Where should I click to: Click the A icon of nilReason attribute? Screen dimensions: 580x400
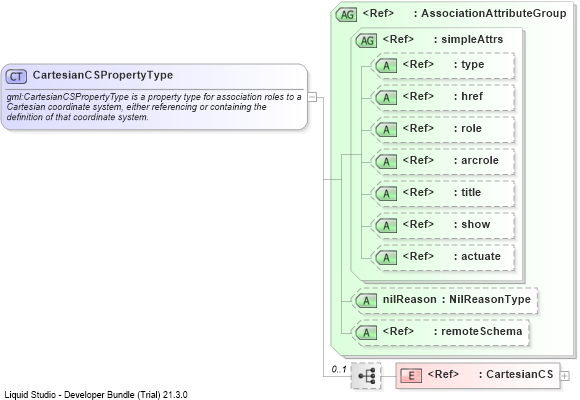366,301
